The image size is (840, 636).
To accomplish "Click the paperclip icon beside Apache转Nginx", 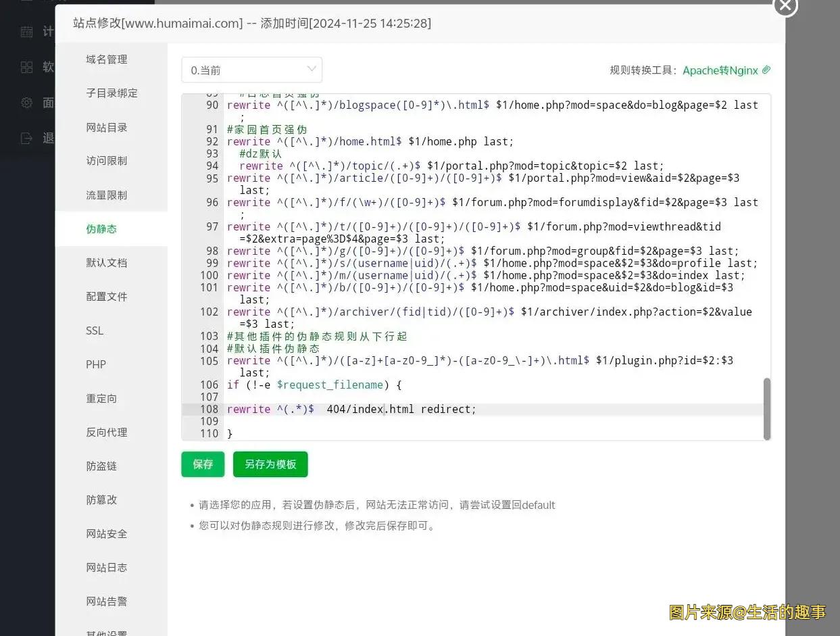I will [x=766, y=70].
